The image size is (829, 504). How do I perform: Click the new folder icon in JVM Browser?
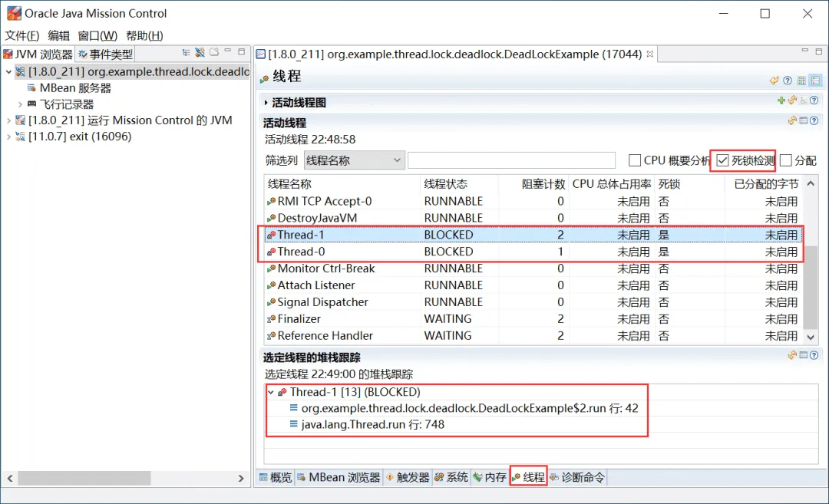[214, 52]
